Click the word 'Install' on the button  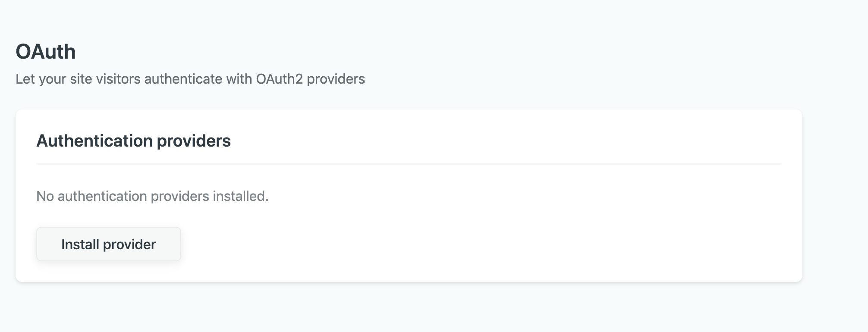[80, 244]
